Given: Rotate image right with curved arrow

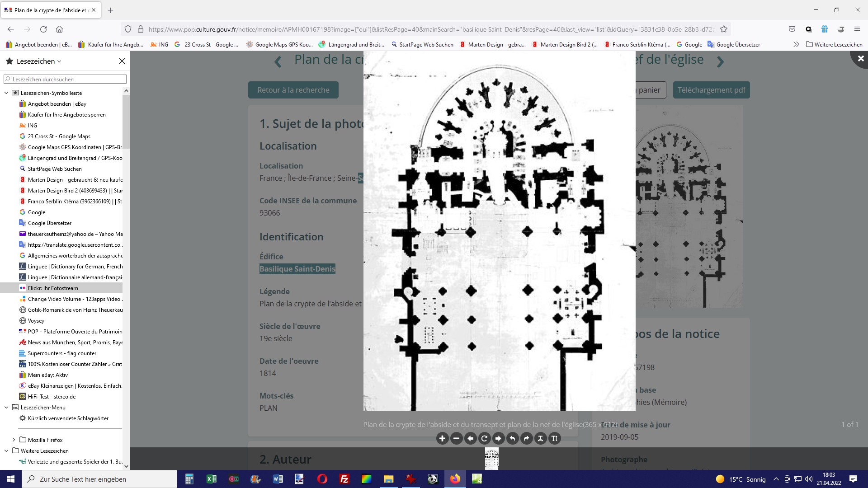Looking at the screenshot, I should [x=526, y=438].
